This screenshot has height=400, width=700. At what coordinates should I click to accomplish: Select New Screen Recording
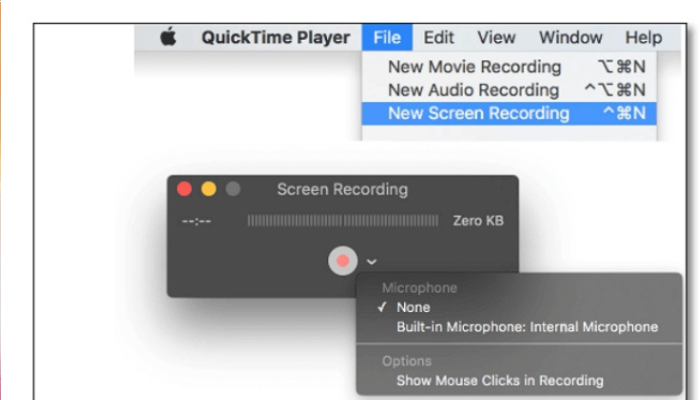509,113
